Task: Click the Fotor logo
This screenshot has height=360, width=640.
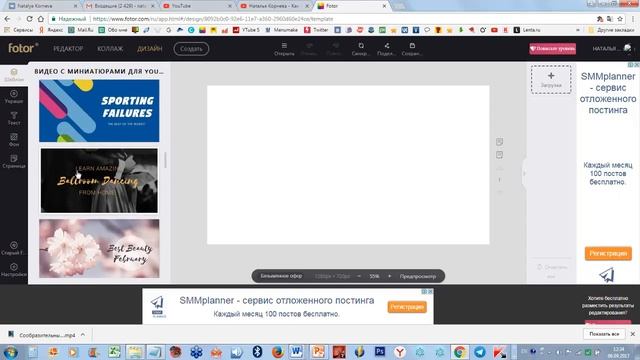Action: click(23, 48)
